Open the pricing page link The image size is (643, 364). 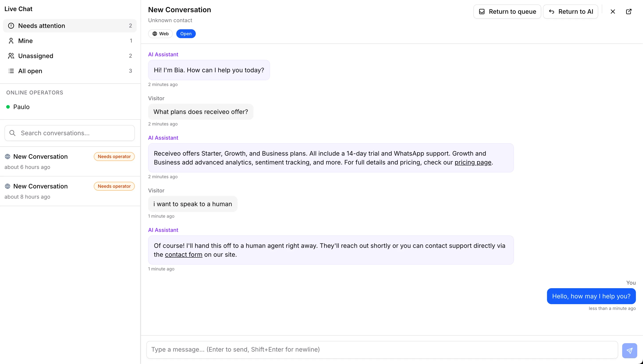tap(473, 162)
